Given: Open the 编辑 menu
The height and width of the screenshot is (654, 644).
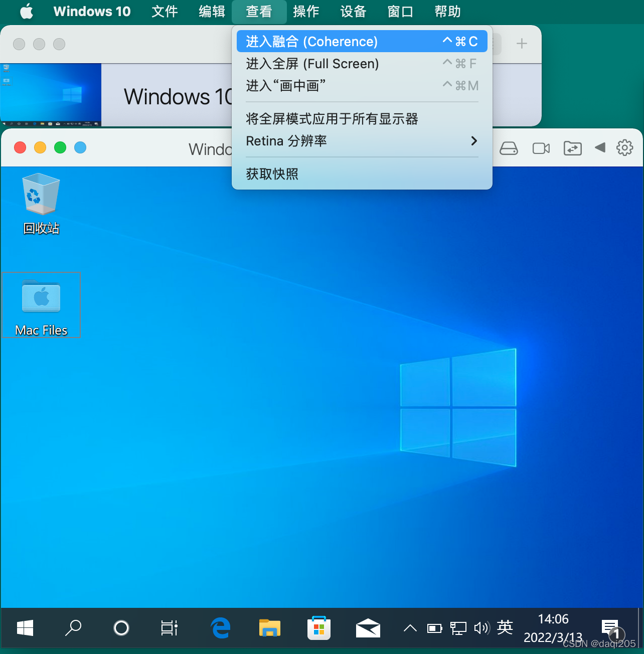Looking at the screenshot, I should coord(212,11).
